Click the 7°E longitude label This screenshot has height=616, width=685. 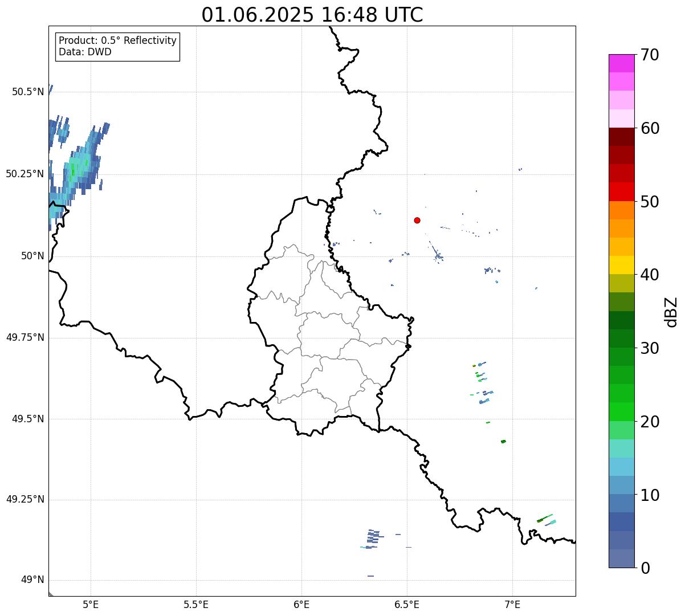[512, 605]
